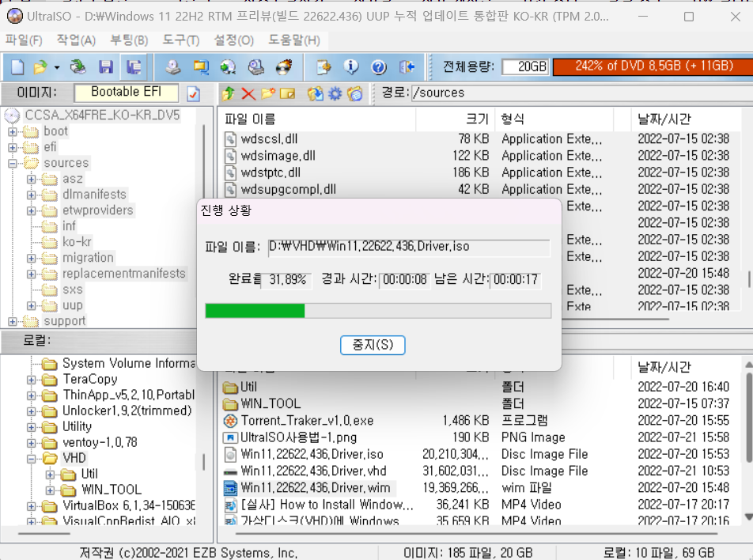The image size is (753, 560).
Task: Click the Add files toolbar icon
Action: click(324, 67)
